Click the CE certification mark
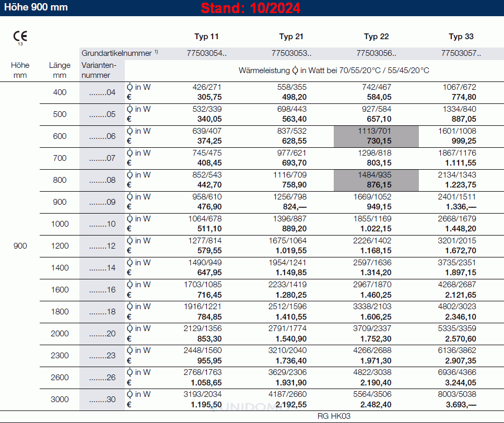This screenshot has height=423, width=504. click(20, 37)
